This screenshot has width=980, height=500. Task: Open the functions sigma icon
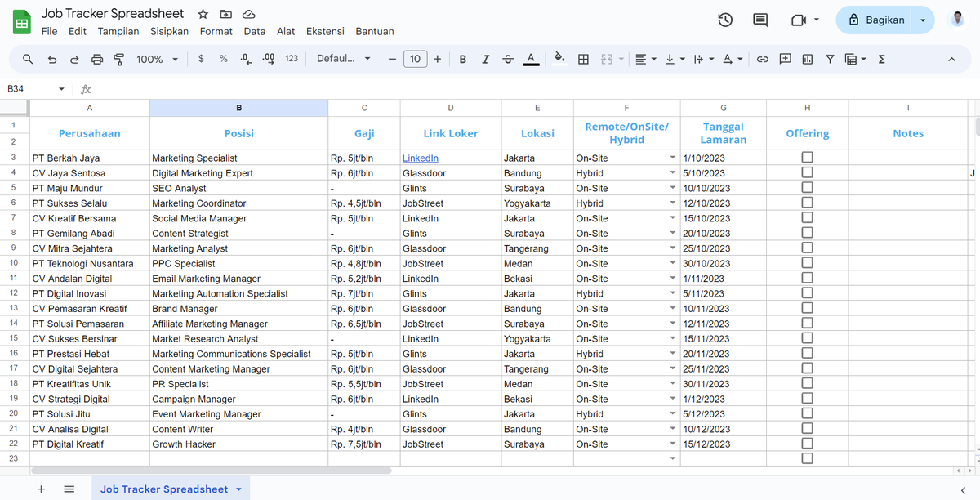[x=882, y=59]
